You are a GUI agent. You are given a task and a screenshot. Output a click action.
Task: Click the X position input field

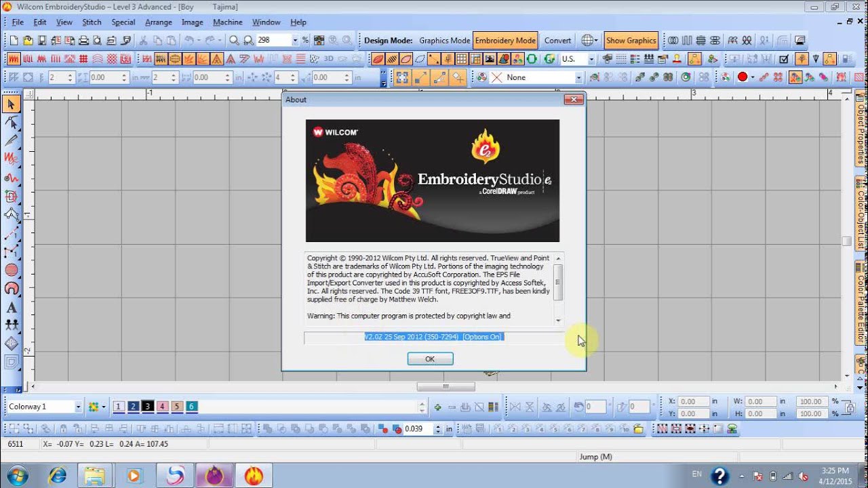point(692,402)
